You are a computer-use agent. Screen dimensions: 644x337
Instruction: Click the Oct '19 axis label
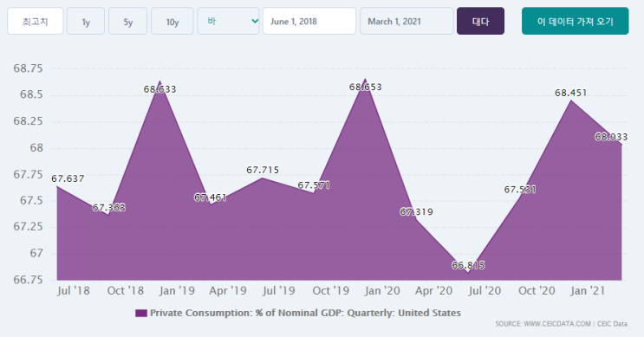pyautogui.click(x=330, y=291)
